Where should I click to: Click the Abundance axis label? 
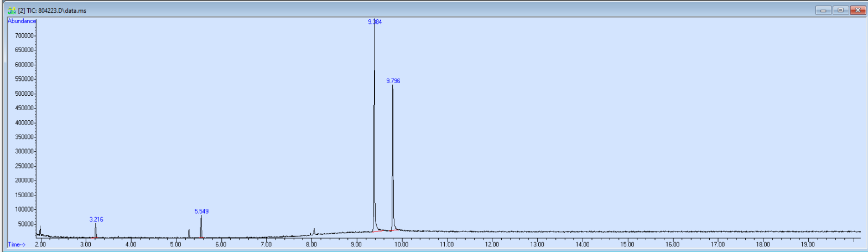point(22,21)
